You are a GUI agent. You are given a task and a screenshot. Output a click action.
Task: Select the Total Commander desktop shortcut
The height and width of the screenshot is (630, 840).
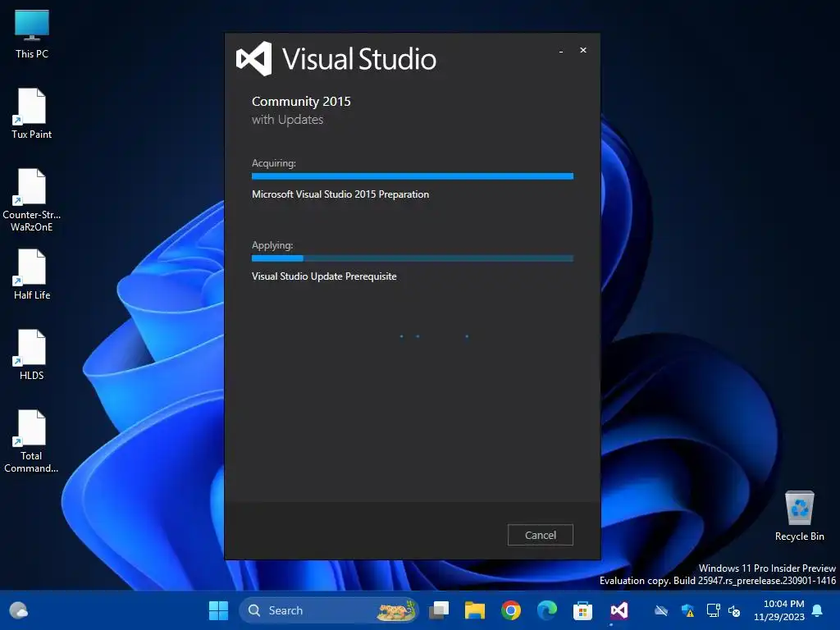pos(32,441)
